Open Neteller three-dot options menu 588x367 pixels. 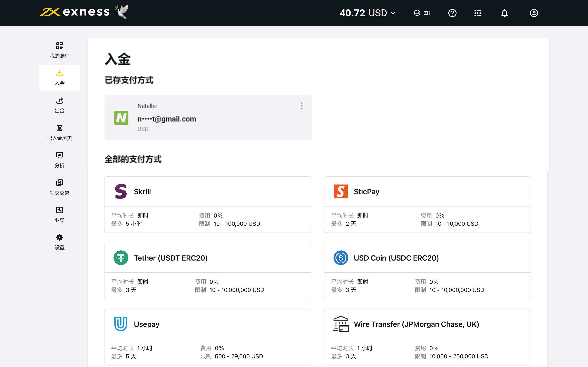click(302, 106)
